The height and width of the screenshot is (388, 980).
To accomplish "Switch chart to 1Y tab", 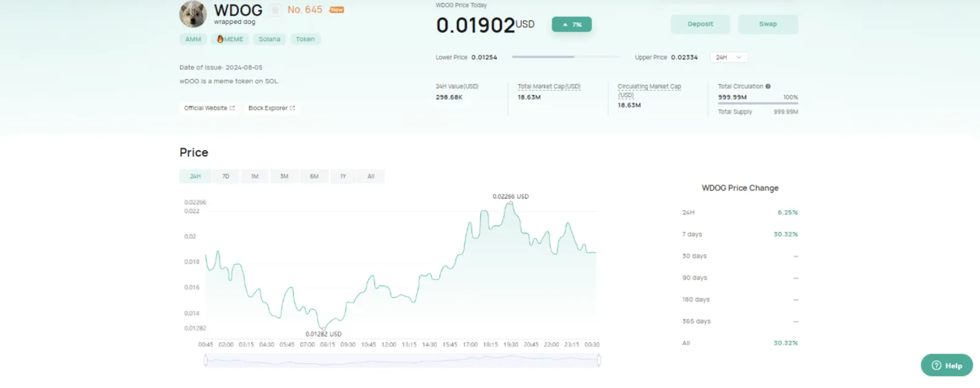I will (x=343, y=177).
